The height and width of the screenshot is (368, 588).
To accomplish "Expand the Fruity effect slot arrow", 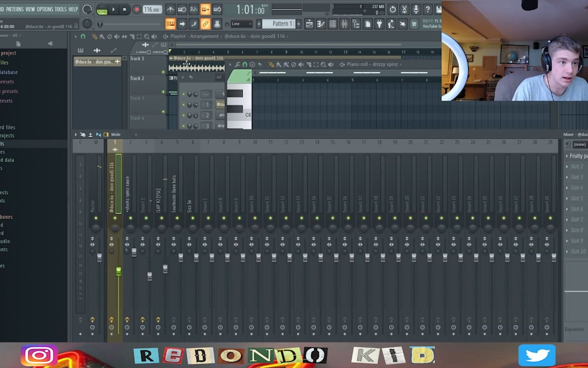I will point(567,156).
